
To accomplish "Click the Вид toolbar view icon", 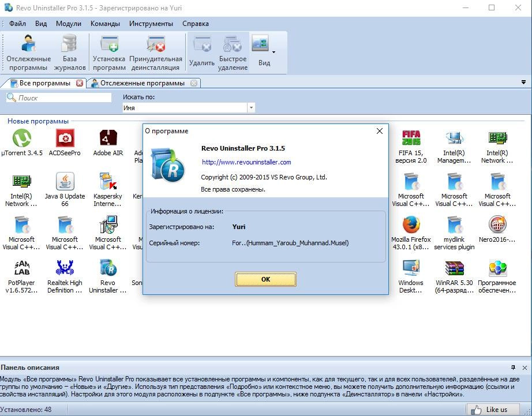I will [261, 44].
